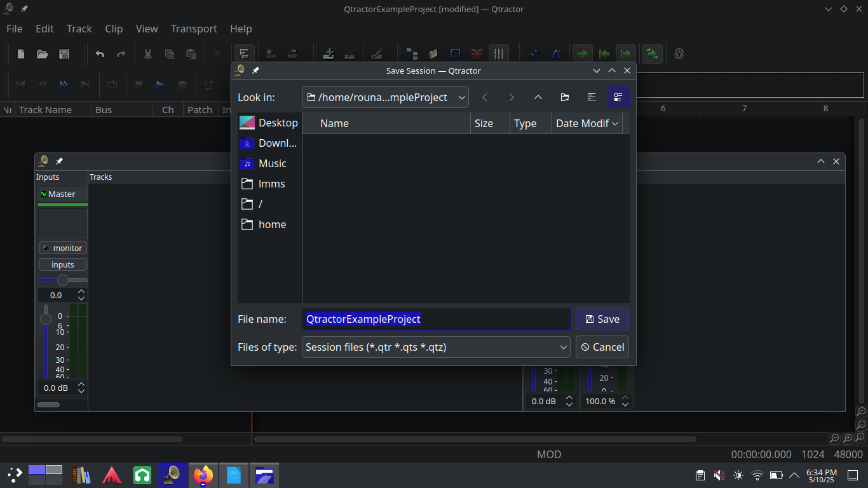This screenshot has height=488, width=868.
Task: Adjust the 100.0 % spinbox arrows in mixer
Action: (x=625, y=401)
